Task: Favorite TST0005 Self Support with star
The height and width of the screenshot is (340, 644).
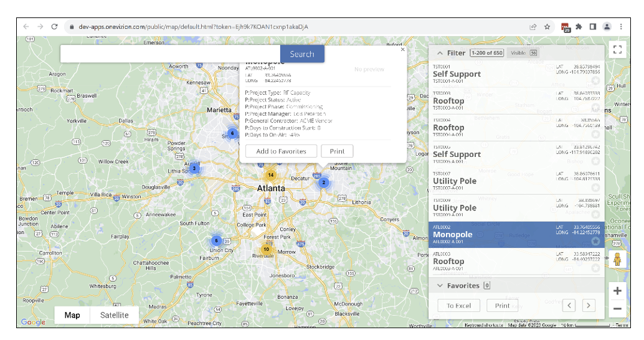Action: pyautogui.click(x=595, y=161)
